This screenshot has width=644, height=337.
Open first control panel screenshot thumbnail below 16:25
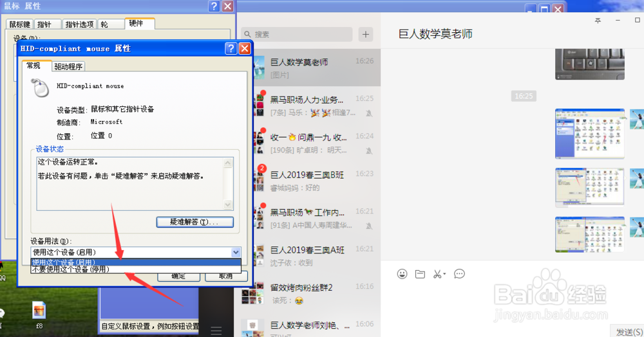point(590,134)
